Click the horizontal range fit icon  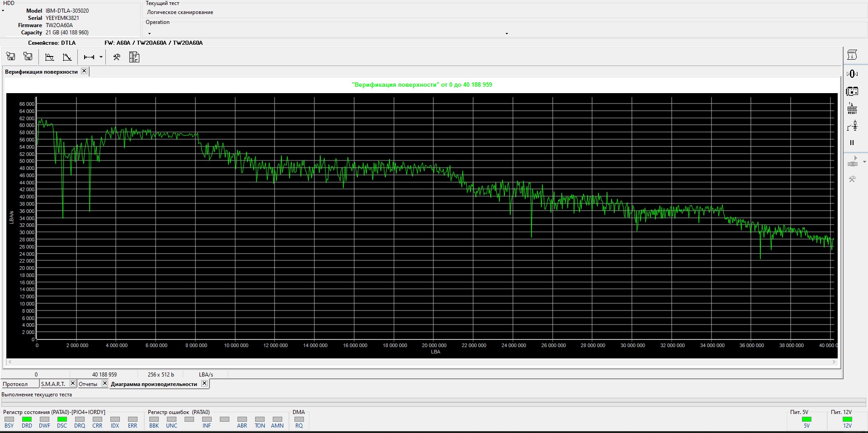coord(89,57)
